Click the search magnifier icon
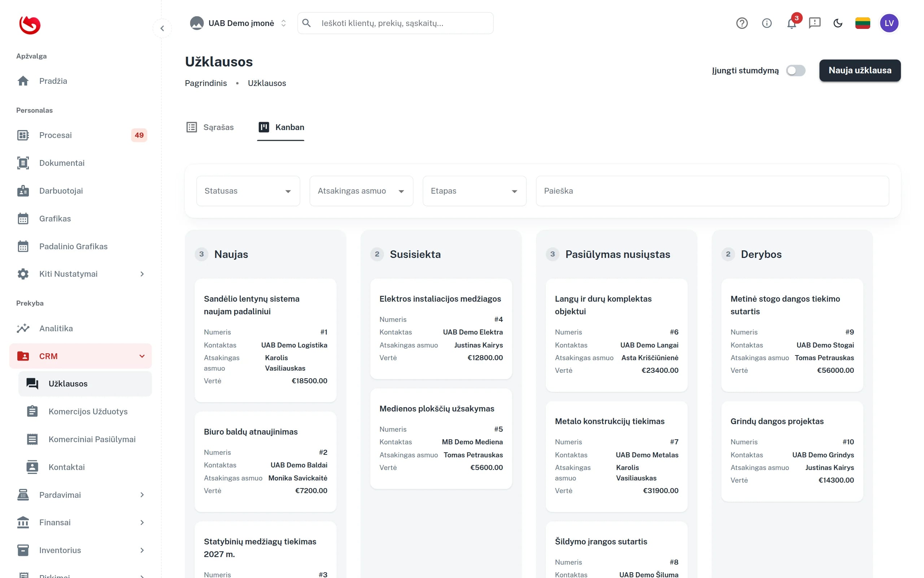Screen dimensions: 924x578 click(x=306, y=23)
